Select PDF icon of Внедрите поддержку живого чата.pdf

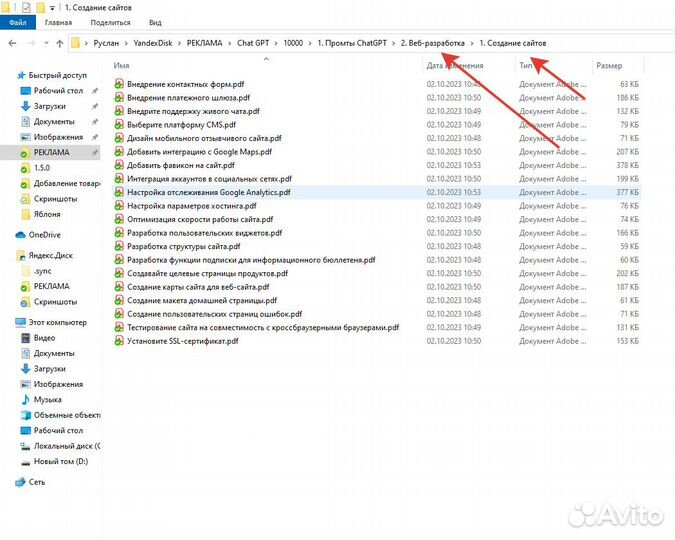(x=119, y=112)
